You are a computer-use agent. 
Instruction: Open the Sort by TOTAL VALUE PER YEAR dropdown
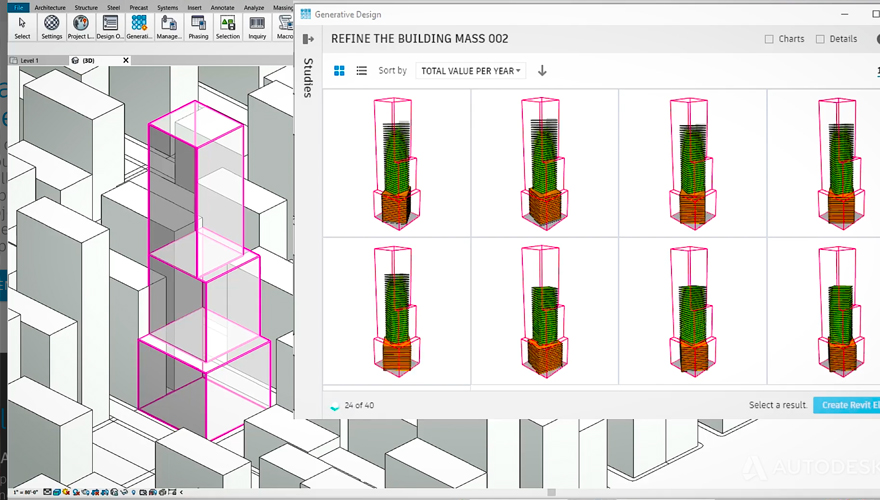pos(470,71)
